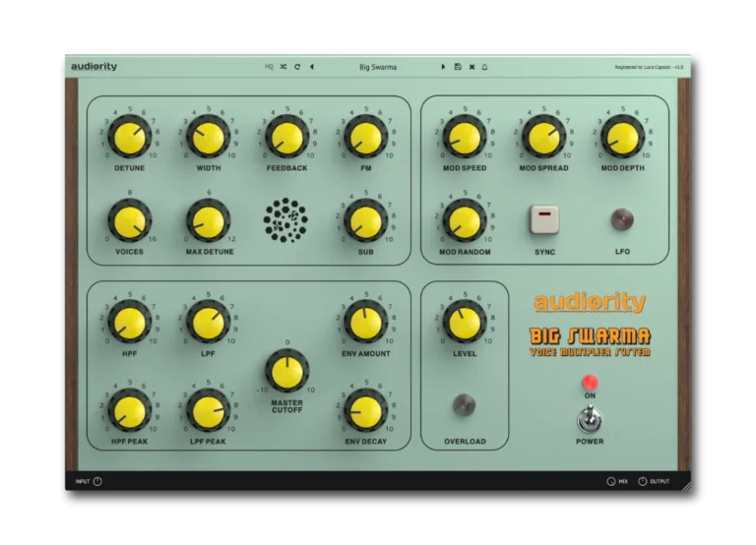The width and height of the screenshot is (756, 545).
Task: Click the save preset floppy icon
Action: coord(458,67)
